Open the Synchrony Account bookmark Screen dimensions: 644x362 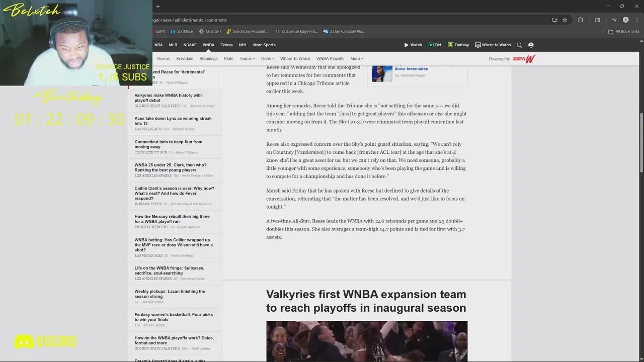(x=247, y=31)
